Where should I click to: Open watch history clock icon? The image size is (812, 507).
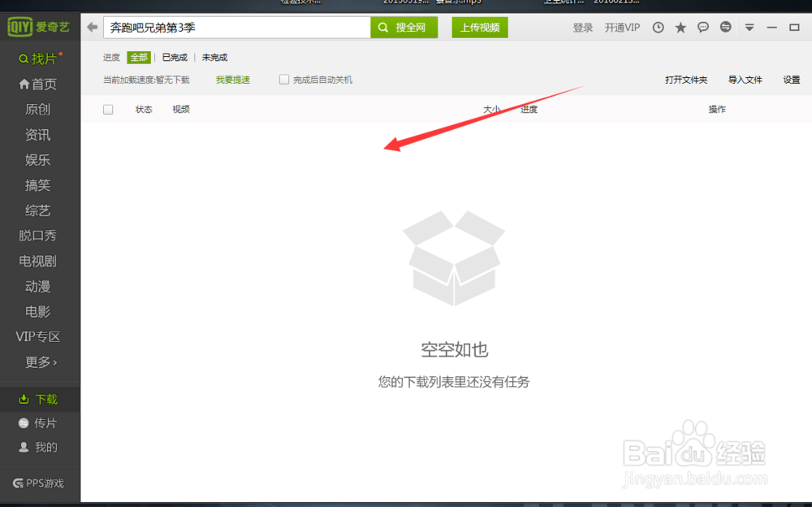click(x=658, y=28)
